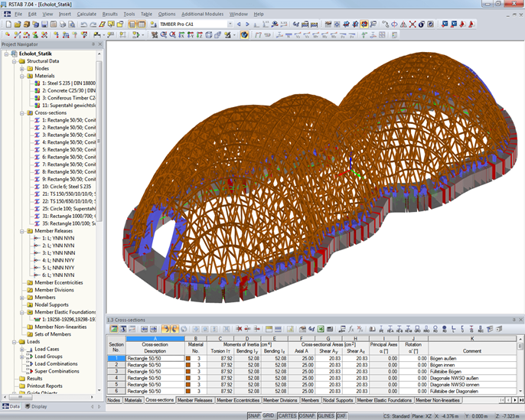Viewport: 525px width, 420px height.
Task: Expand the Nodes tree item
Action: click(21, 69)
